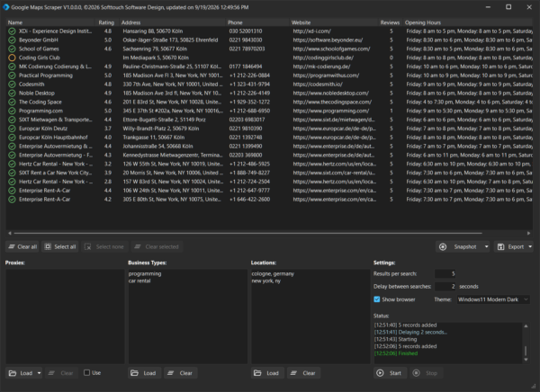Click the left arrow of the horizontal scrollbar
The height and width of the screenshot is (392, 540).
(10, 234)
